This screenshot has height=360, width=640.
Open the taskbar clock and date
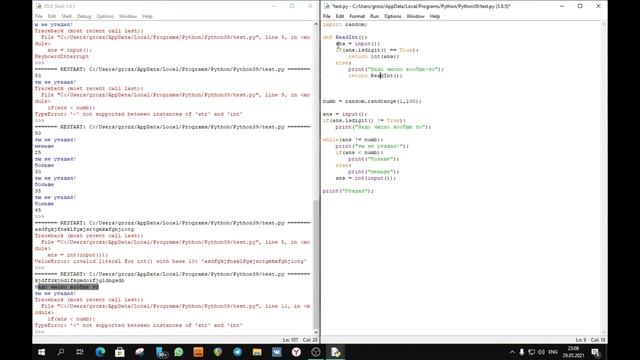[573, 352]
